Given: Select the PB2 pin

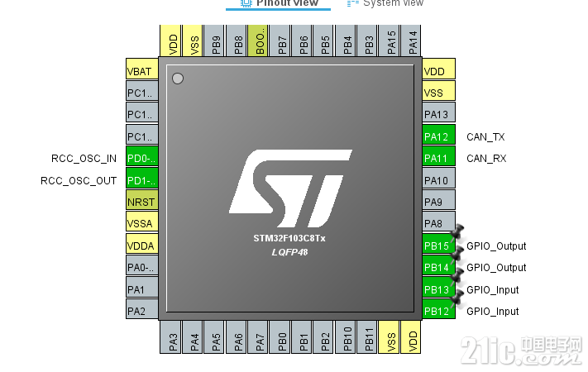Looking at the screenshot, I should tap(323, 336).
